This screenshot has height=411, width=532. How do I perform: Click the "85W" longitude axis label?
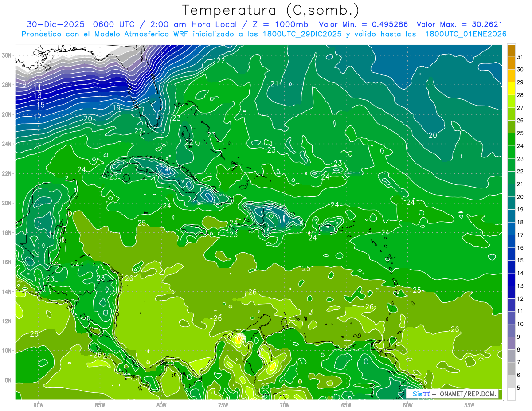click(x=100, y=405)
